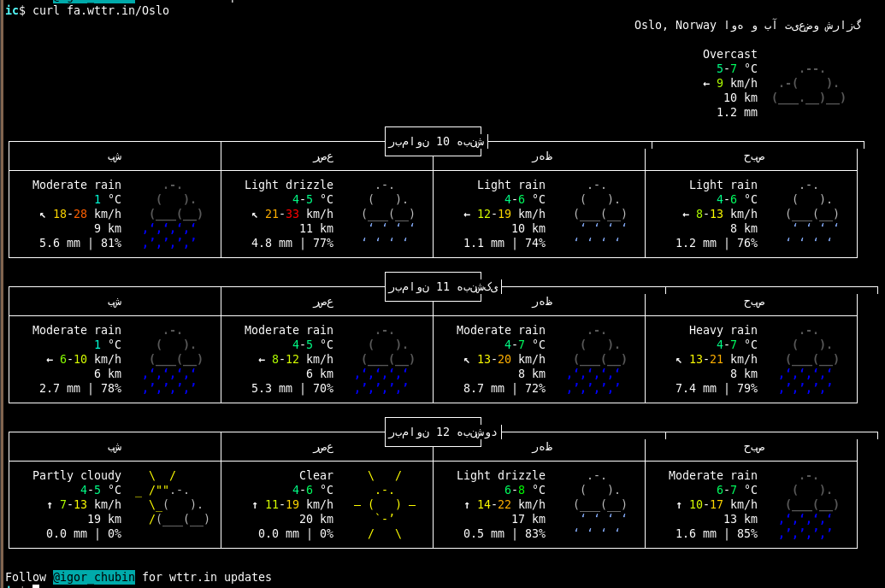Image resolution: width=885 pixels, height=588 pixels.
Task: Select visibility value 19 km
Action: click(103, 519)
